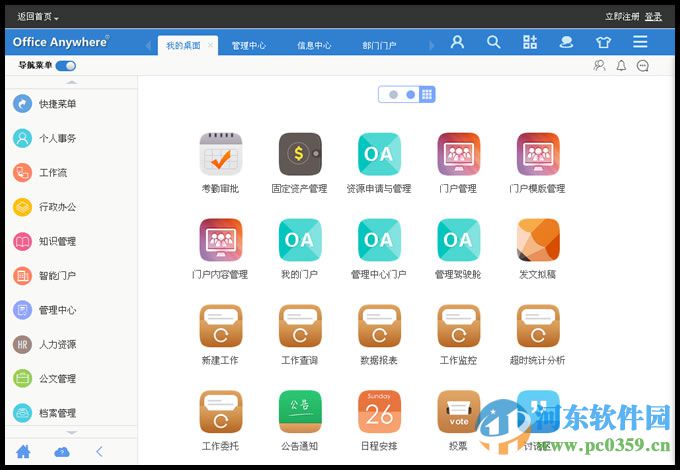Expand the 知识管理 sidebar item
The height and width of the screenshot is (470, 680).
pyautogui.click(x=72, y=242)
